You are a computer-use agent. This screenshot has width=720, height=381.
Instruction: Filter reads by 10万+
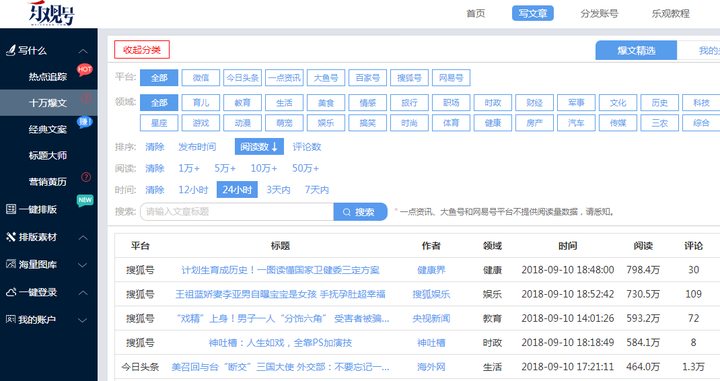click(264, 168)
